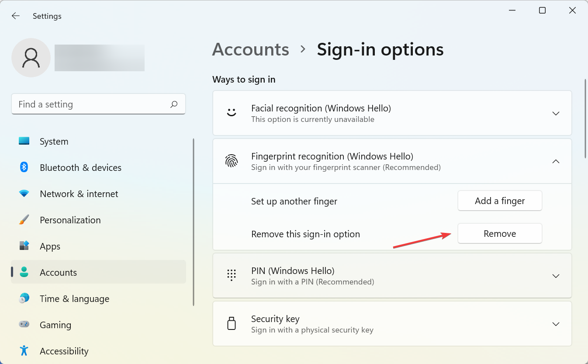Click the Network & internet globe icon
Screen dimensions: 588x364
23,194
